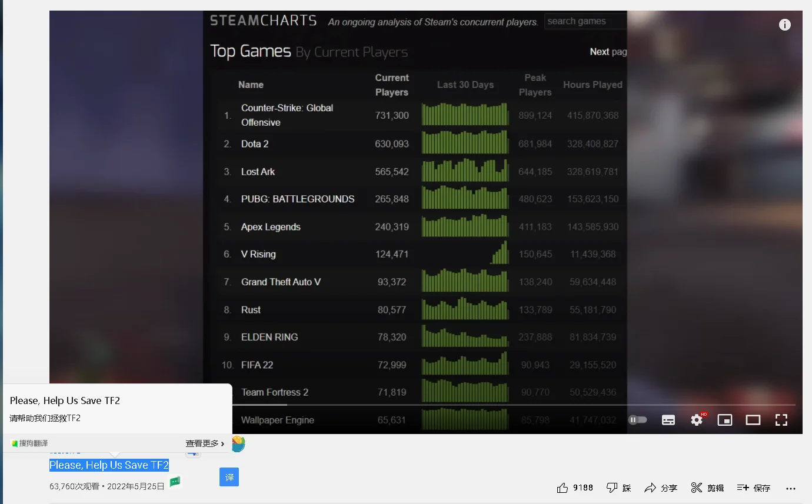Click PUBG: BATTLEGROUNDS game name
Viewport: 812px width, 504px height.
pos(298,199)
